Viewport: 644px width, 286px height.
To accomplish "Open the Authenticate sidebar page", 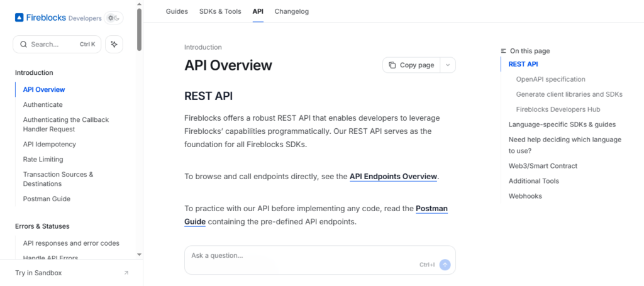I will point(43,104).
